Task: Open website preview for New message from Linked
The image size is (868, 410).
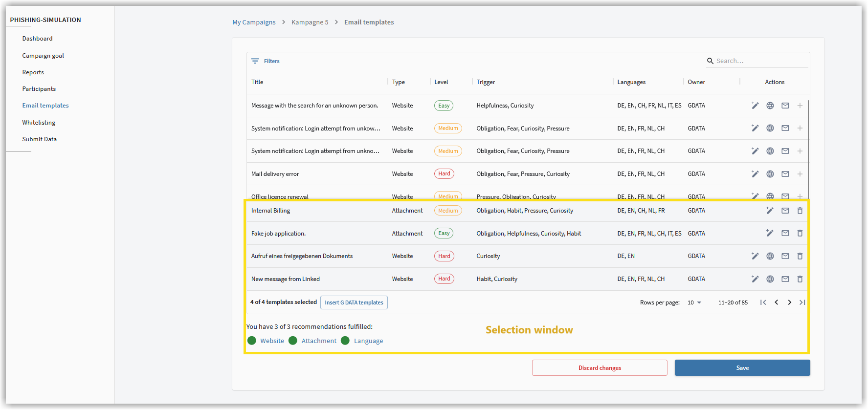Action: pos(770,279)
